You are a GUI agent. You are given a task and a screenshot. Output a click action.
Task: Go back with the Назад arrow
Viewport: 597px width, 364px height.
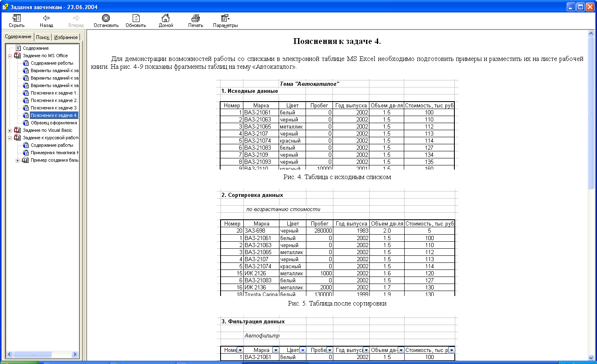(46, 18)
